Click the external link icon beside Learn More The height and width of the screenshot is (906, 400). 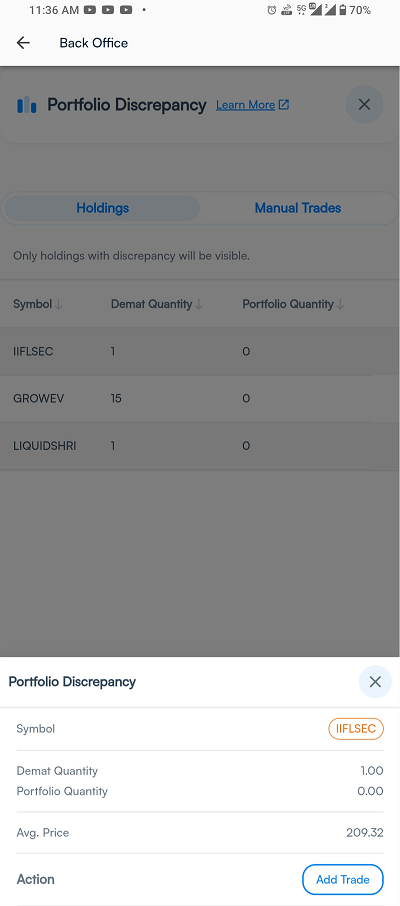point(284,105)
